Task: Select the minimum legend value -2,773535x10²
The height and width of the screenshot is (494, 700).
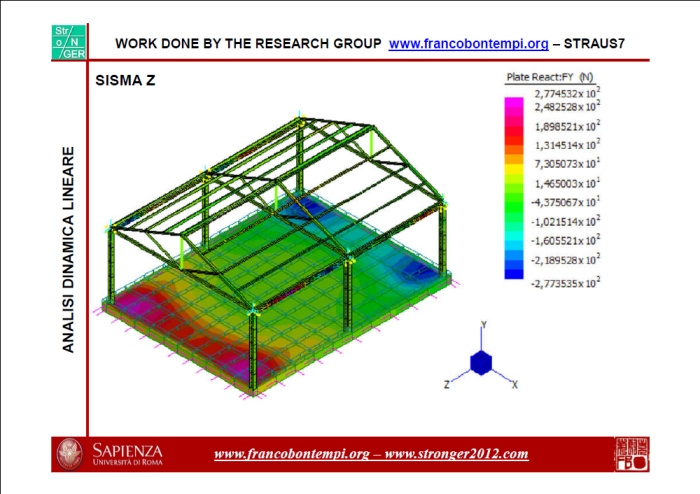Action: coord(566,283)
